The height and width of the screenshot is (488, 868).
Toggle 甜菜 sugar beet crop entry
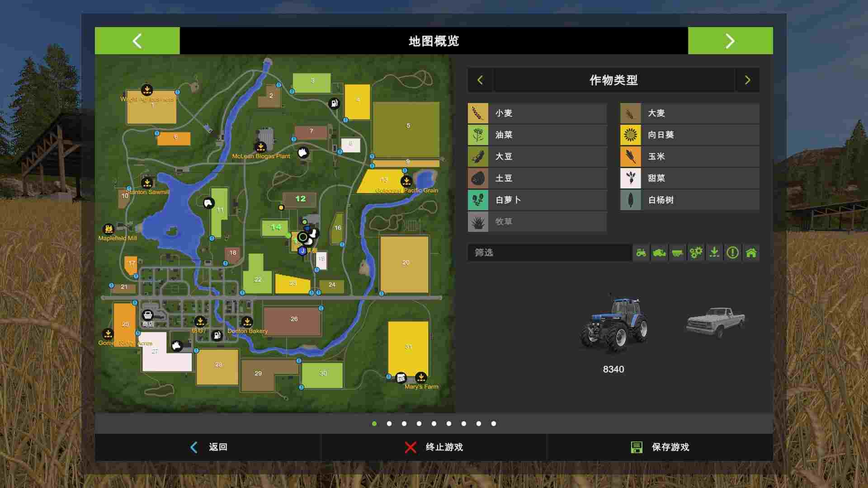click(690, 178)
